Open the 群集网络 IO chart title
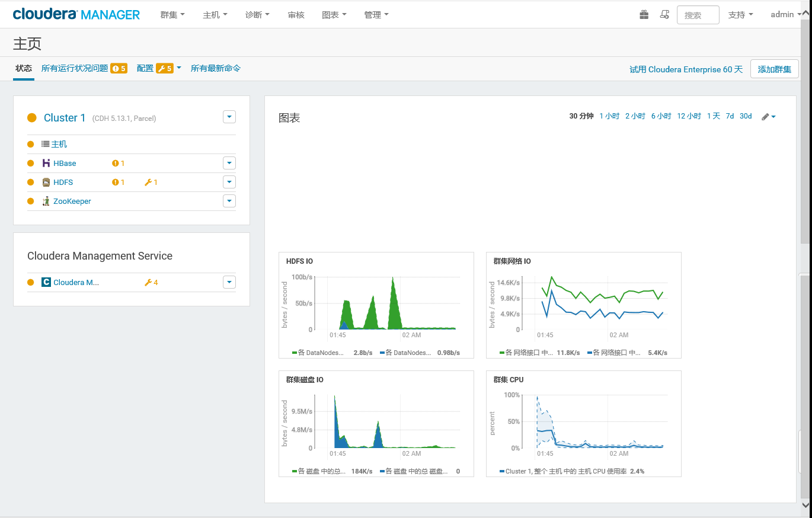The height and width of the screenshot is (518, 812). point(512,261)
